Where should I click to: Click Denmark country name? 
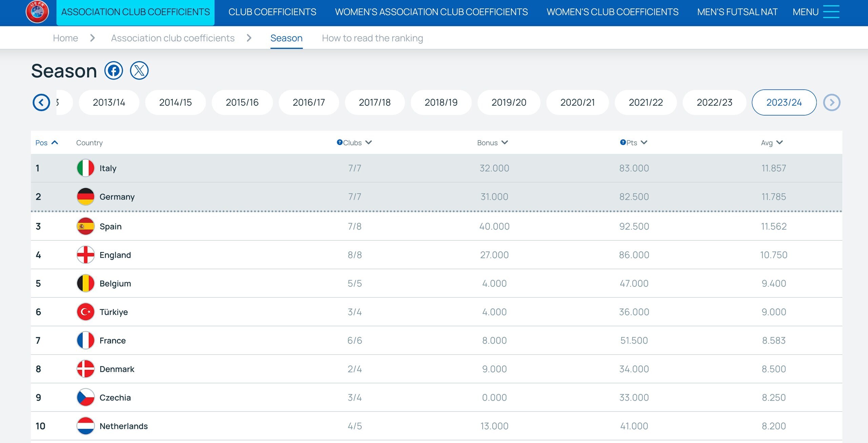coord(117,369)
